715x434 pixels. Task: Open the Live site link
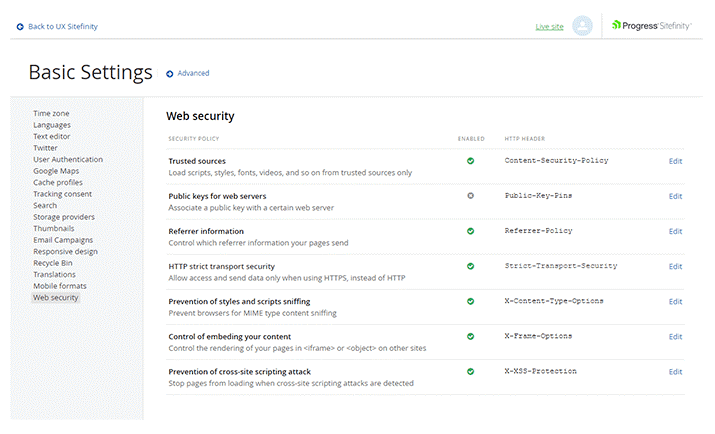pyautogui.click(x=549, y=26)
